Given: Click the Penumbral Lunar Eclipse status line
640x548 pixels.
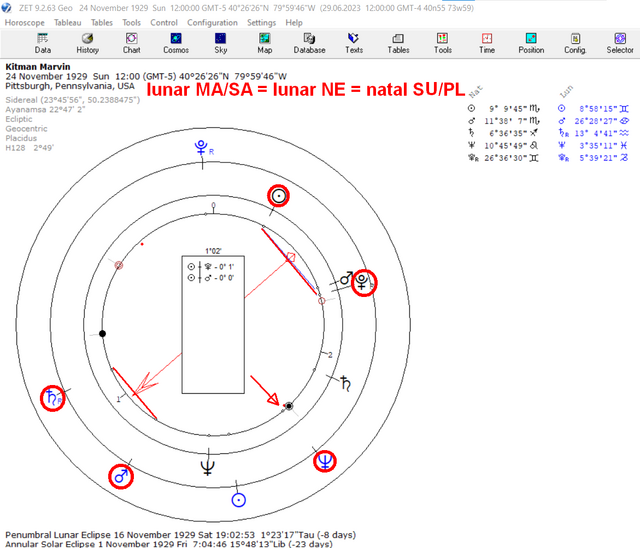Looking at the screenshot, I should (x=180, y=535).
